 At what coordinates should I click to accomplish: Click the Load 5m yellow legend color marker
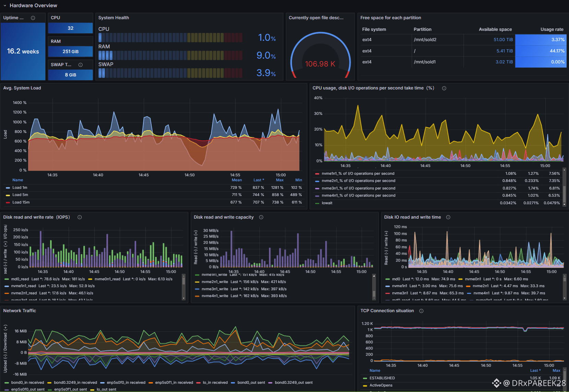tap(8, 195)
